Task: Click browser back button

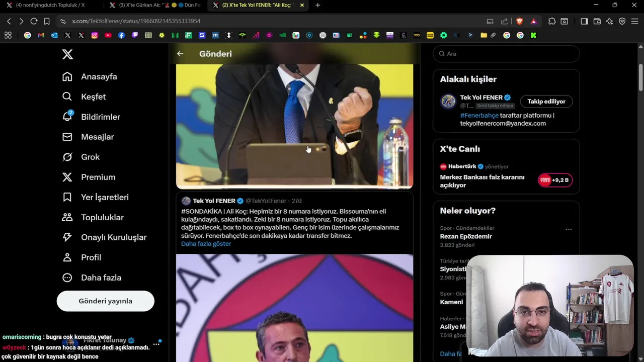Action: click(9, 21)
